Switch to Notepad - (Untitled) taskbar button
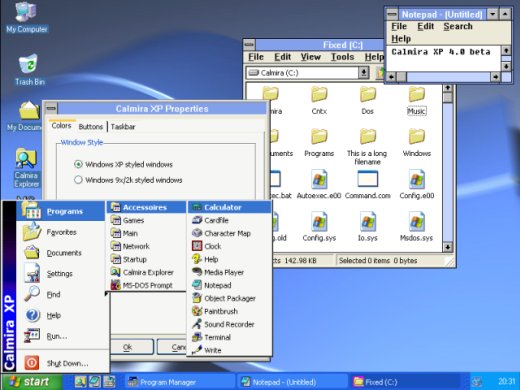Image resolution: width=520 pixels, height=390 pixels. click(x=291, y=382)
